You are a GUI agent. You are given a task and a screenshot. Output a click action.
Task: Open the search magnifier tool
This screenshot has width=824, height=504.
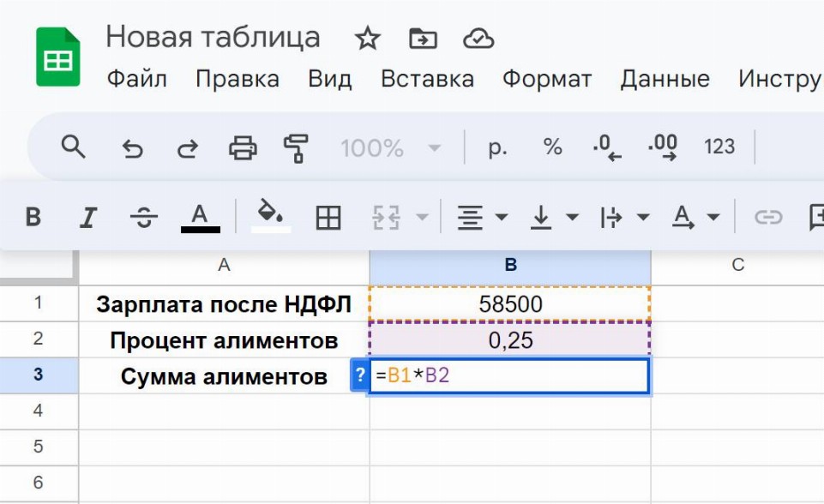click(74, 147)
